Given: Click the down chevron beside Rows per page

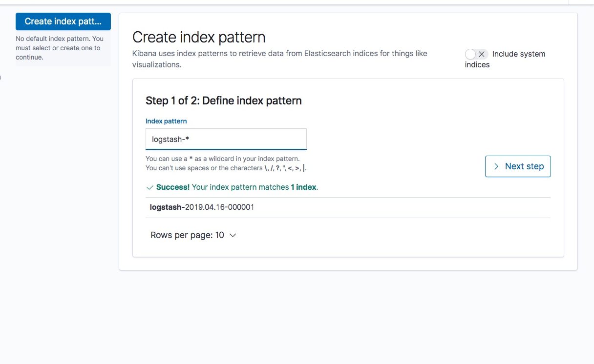Looking at the screenshot, I should 233,235.
